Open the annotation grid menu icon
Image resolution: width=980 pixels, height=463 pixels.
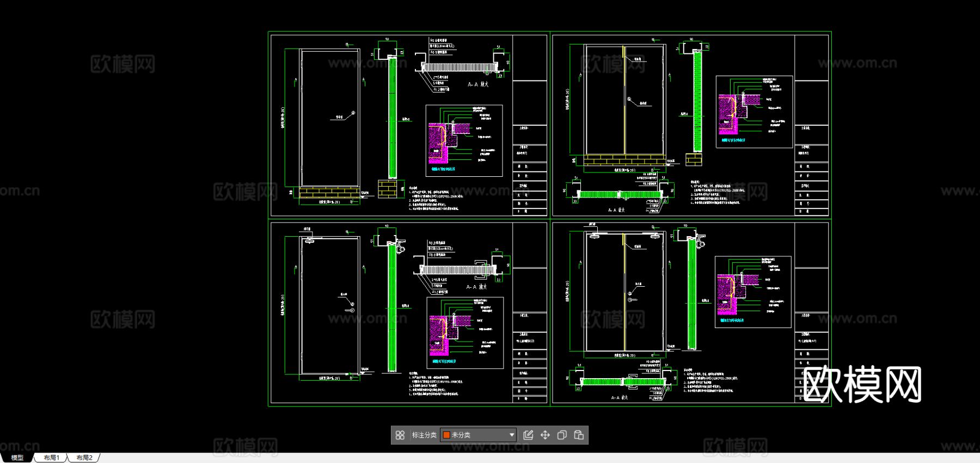tap(400, 435)
